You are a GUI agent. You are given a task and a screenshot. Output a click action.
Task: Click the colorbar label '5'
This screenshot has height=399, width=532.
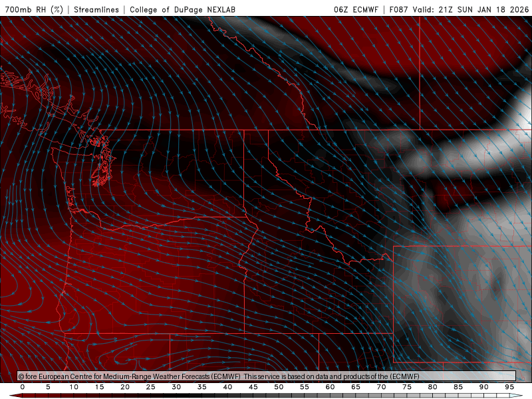click(48, 387)
